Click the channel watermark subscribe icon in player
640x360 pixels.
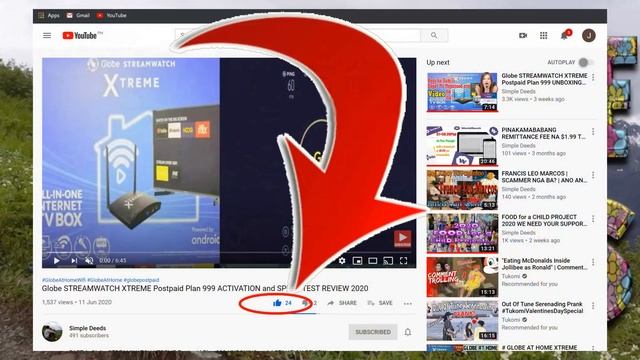coord(402,238)
